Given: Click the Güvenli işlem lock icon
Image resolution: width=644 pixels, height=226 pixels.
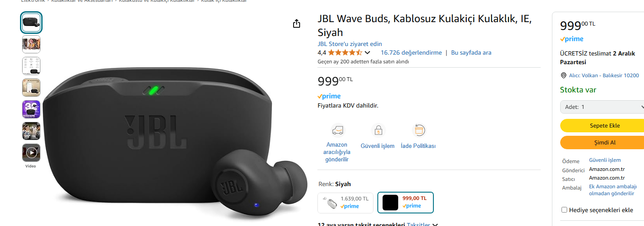Looking at the screenshot, I should point(378,130).
